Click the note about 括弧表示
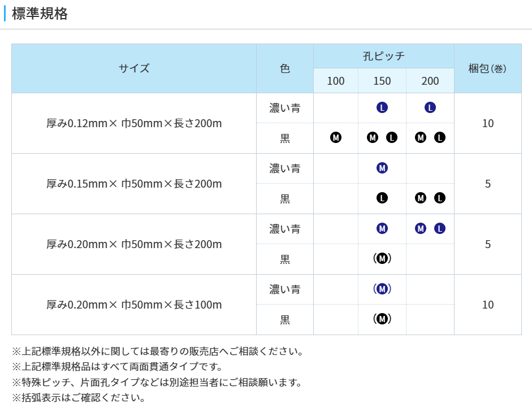The height and width of the screenshot is (412, 532). (79, 397)
